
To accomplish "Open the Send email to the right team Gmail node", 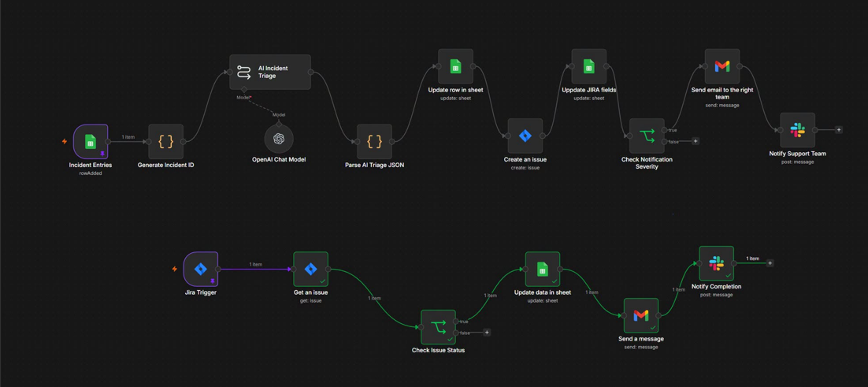I will 721,66.
